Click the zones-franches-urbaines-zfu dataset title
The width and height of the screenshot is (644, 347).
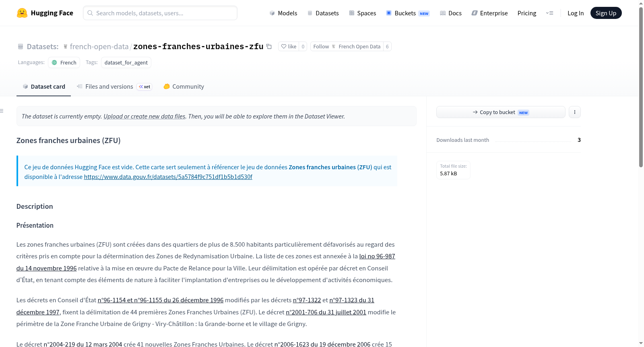[x=198, y=46]
